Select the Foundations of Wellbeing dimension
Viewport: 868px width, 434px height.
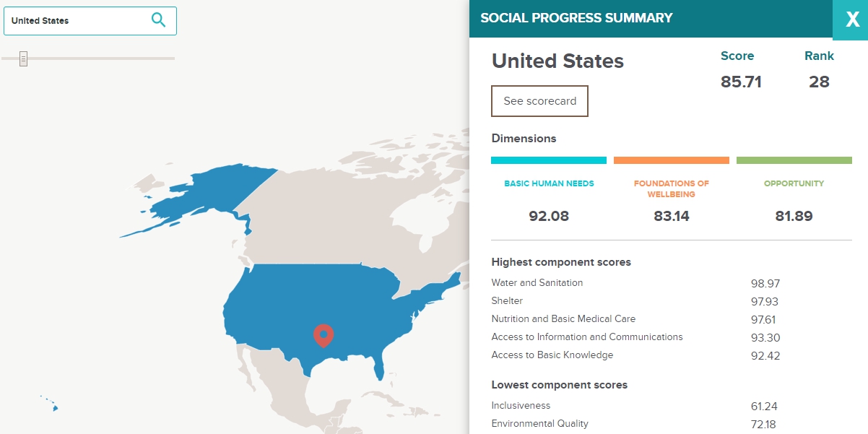tap(672, 188)
